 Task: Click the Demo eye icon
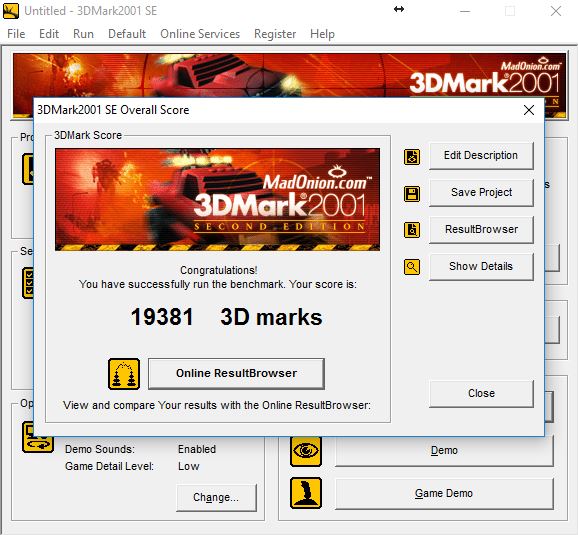(x=306, y=451)
